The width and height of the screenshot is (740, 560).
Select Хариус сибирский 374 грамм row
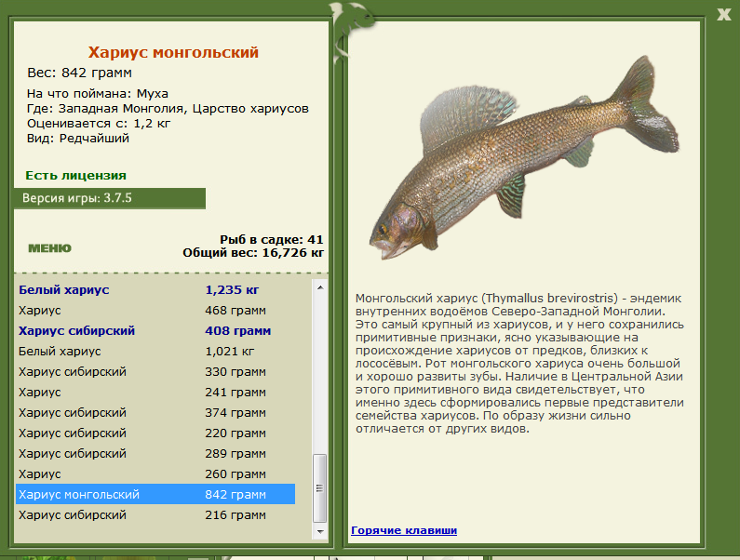coord(155,413)
